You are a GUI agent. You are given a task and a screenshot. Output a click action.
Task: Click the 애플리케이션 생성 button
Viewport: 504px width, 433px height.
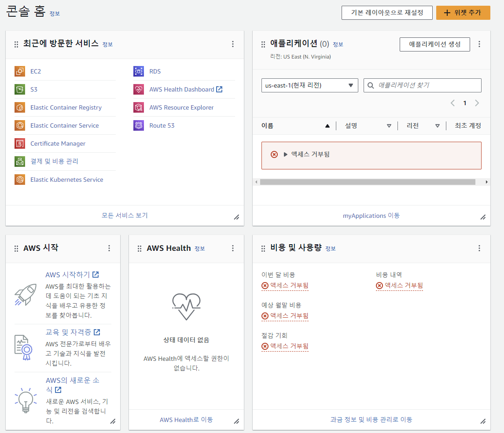click(x=434, y=44)
